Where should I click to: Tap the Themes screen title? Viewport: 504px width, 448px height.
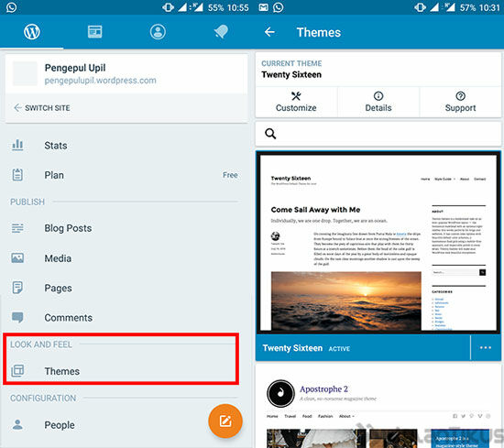coord(319,32)
